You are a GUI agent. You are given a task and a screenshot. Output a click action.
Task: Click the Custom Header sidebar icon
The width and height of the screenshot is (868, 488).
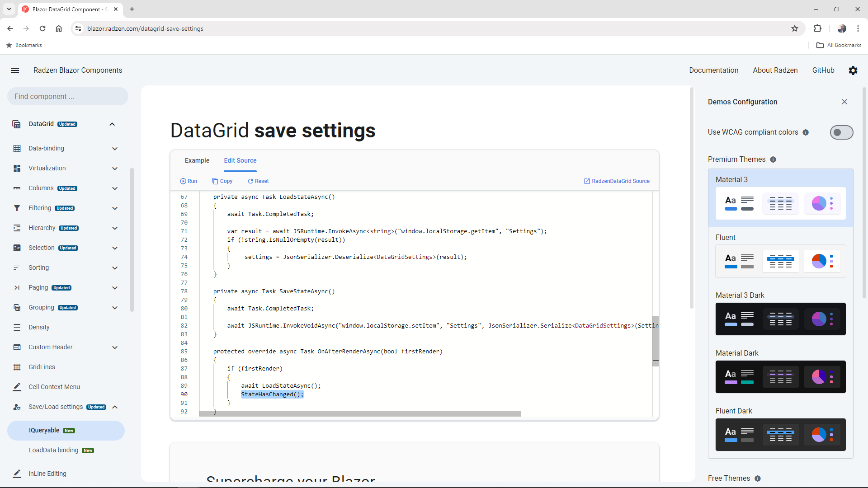point(17,347)
